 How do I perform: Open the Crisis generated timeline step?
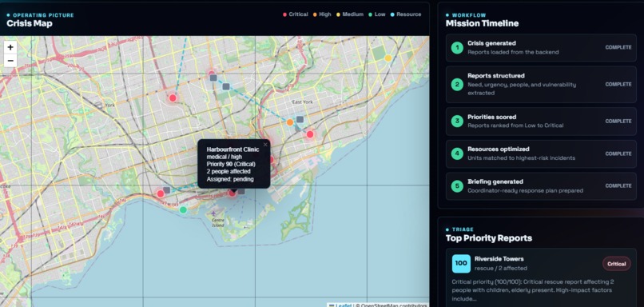click(x=541, y=48)
